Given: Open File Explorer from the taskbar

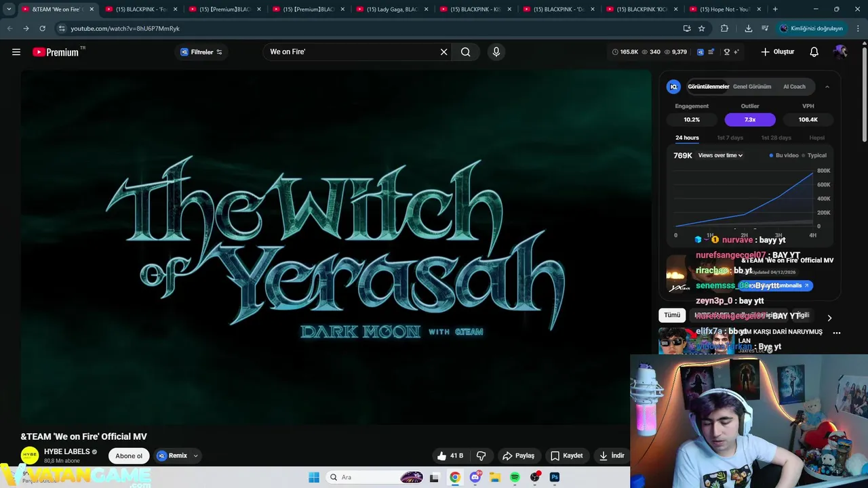Looking at the screenshot, I should point(495,477).
